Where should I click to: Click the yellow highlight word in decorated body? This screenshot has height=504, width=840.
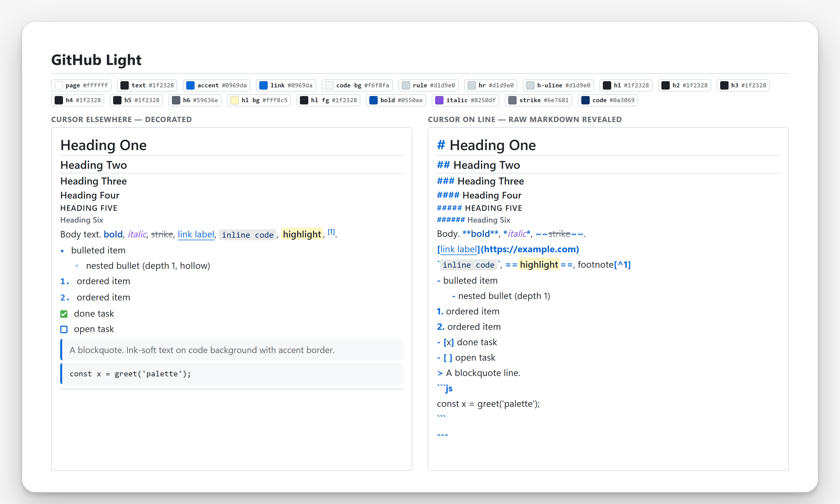coord(302,234)
